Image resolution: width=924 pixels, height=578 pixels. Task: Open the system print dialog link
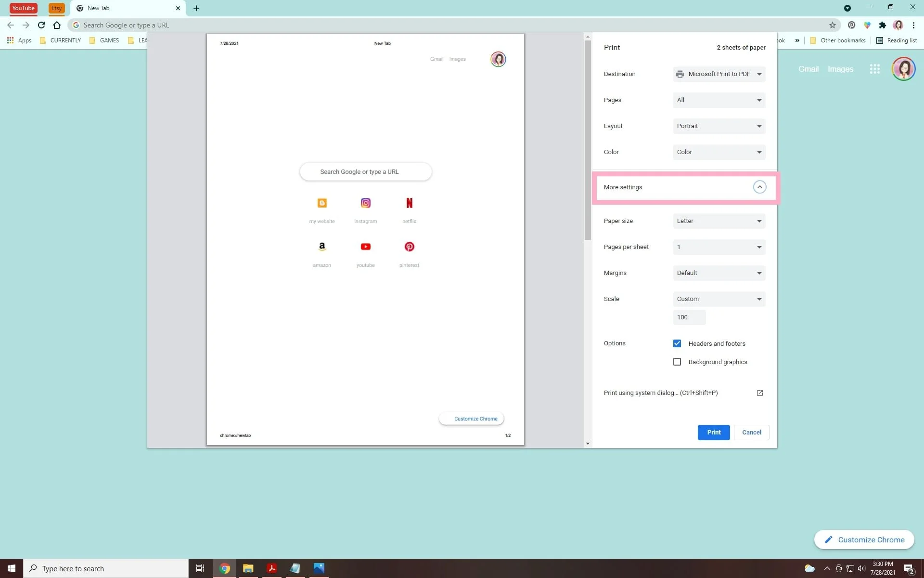(x=660, y=393)
